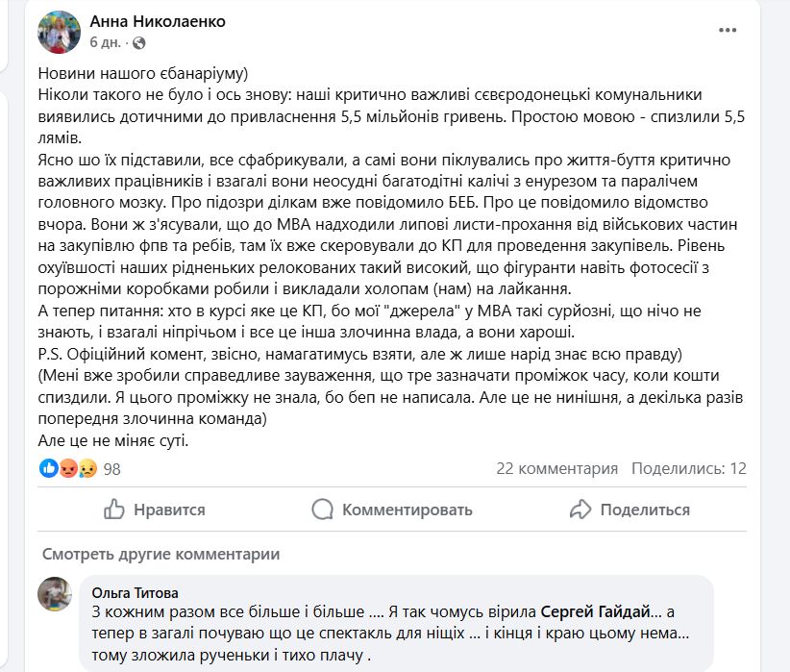This screenshot has width=790, height=672.
Task: Open Анна Николаенко's profile picture
Action: (x=59, y=32)
